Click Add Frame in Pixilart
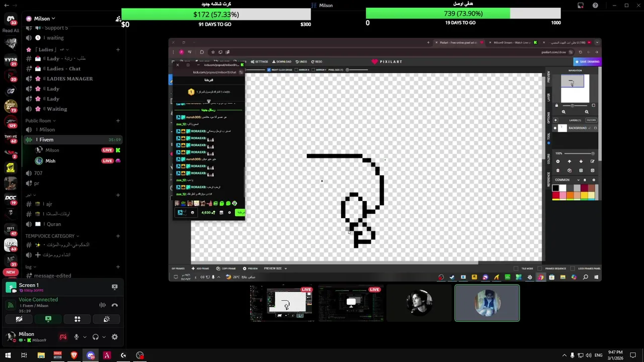The image size is (644, 362). click(201, 268)
